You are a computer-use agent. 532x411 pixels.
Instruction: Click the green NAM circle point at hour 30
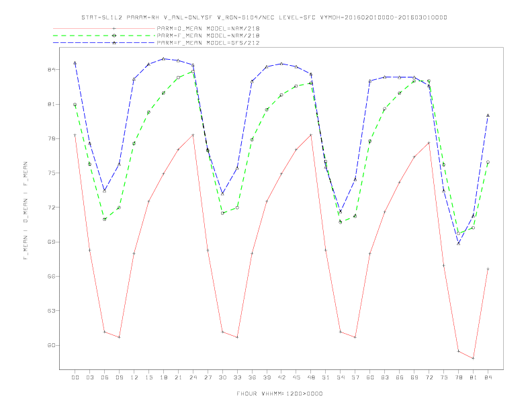[x=222, y=214]
